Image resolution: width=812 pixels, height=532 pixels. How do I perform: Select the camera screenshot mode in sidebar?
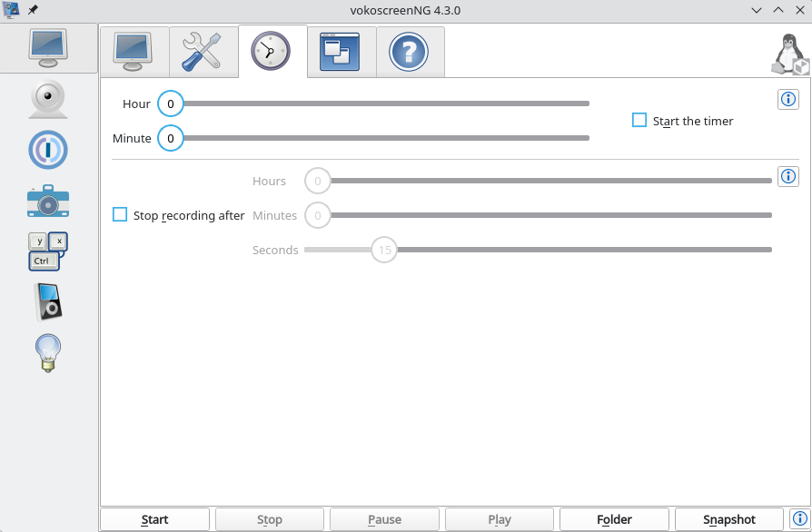click(x=47, y=201)
